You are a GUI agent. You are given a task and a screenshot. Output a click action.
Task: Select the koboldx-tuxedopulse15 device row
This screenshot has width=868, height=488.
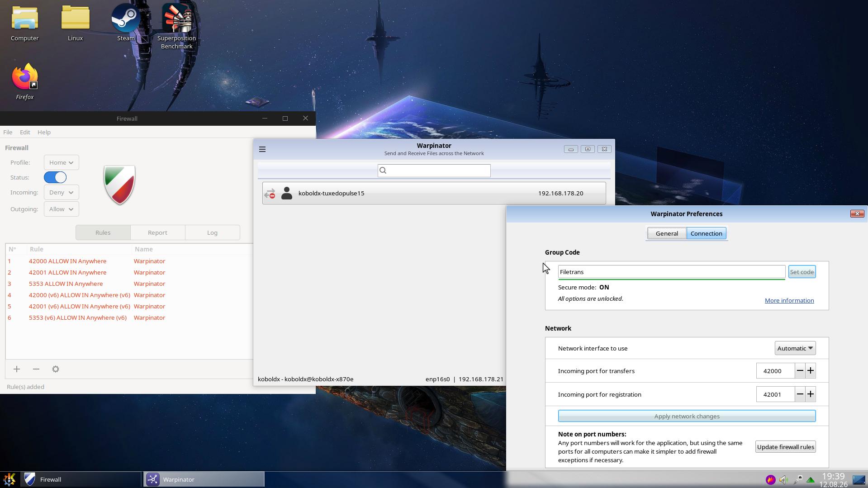click(x=434, y=193)
